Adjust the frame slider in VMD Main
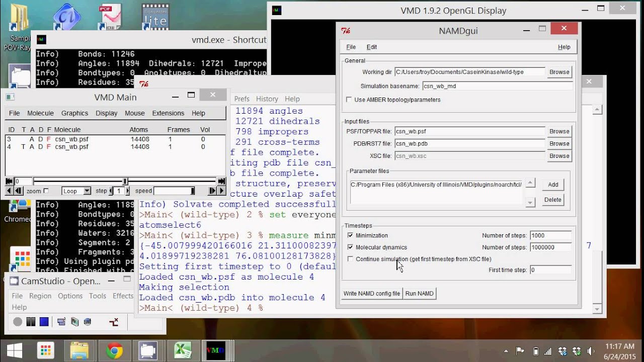Image resolution: width=644 pixels, height=362 pixels. [x=125, y=181]
